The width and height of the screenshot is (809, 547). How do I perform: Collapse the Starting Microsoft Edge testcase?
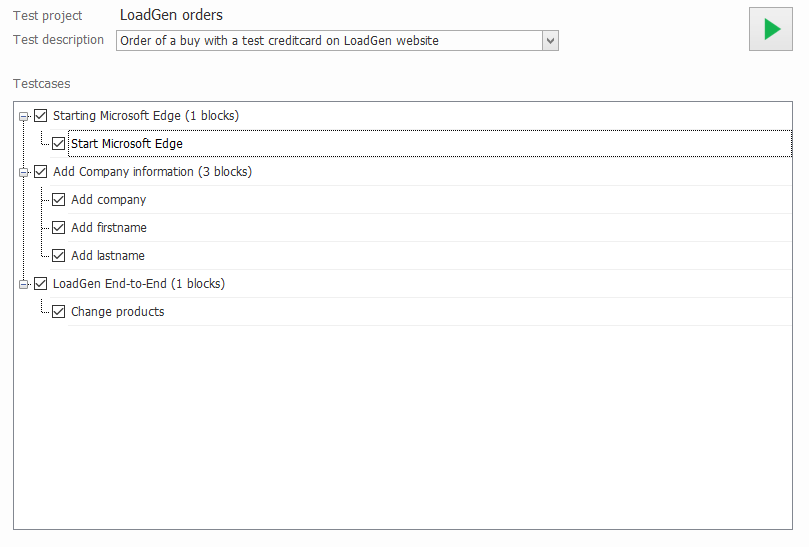point(24,117)
